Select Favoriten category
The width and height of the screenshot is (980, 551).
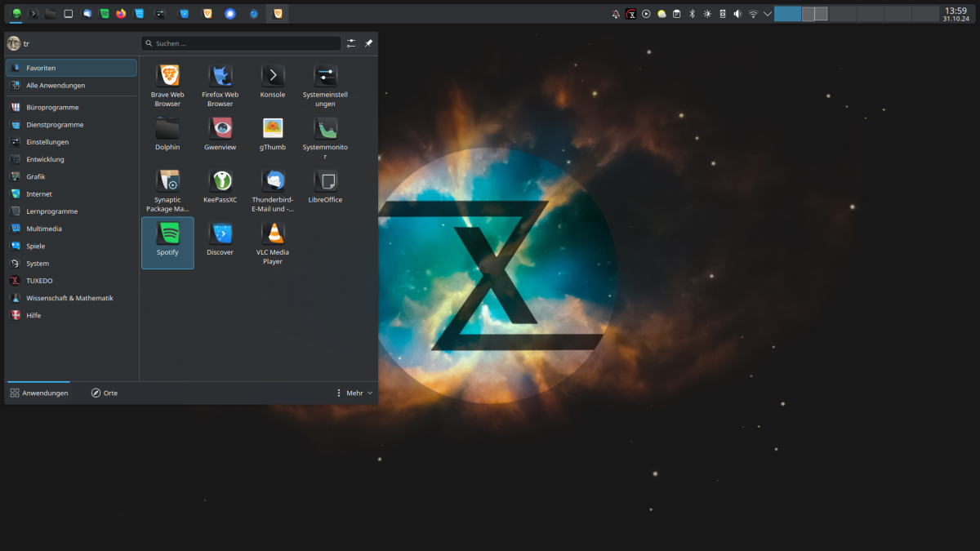click(x=71, y=68)
